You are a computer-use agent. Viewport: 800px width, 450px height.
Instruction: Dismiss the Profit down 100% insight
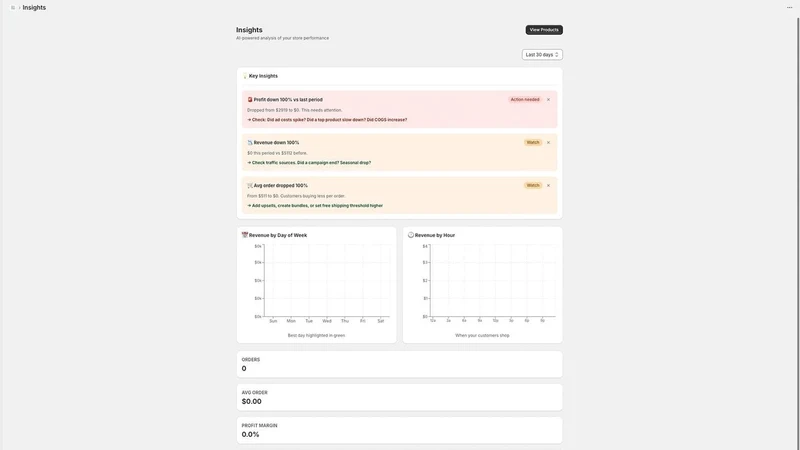coord(548,99)
